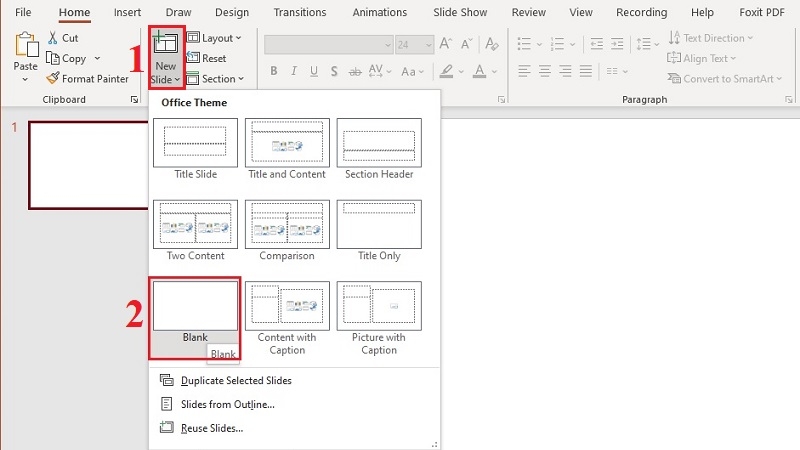Open the File tab
800x450 pixels.
coord(23,12)
